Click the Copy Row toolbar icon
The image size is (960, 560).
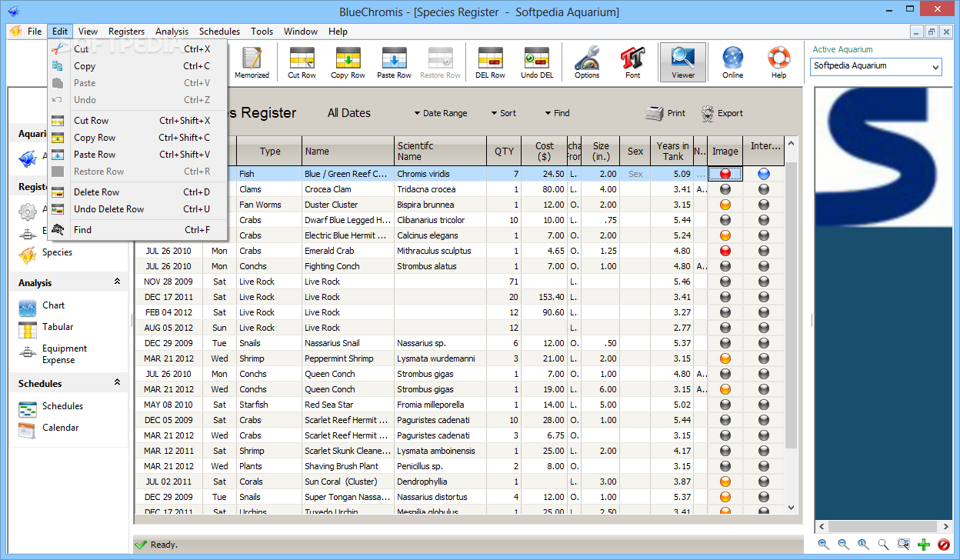(x=348, y=62)
